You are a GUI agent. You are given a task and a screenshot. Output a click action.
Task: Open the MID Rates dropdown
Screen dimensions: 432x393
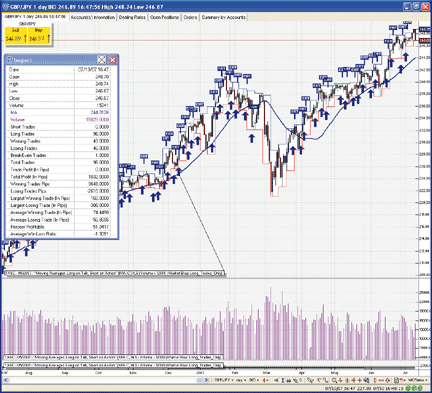coord(417,380)
